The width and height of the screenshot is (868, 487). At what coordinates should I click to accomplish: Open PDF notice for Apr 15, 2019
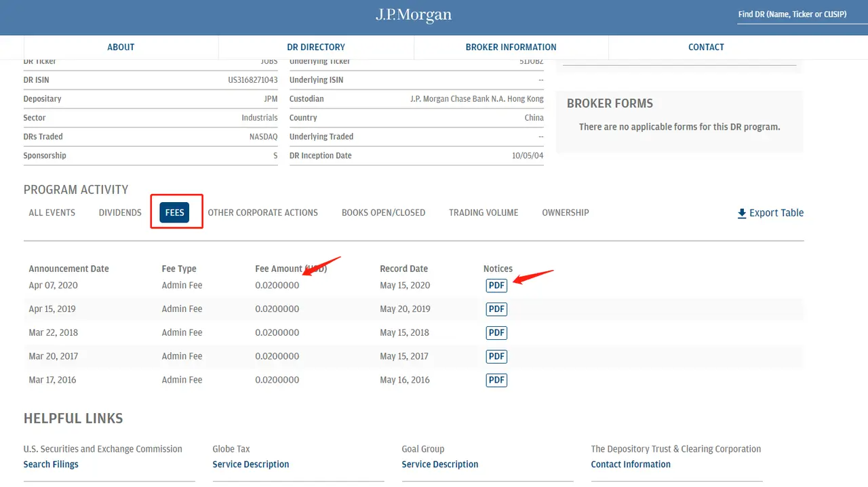(x=496, y=309)
